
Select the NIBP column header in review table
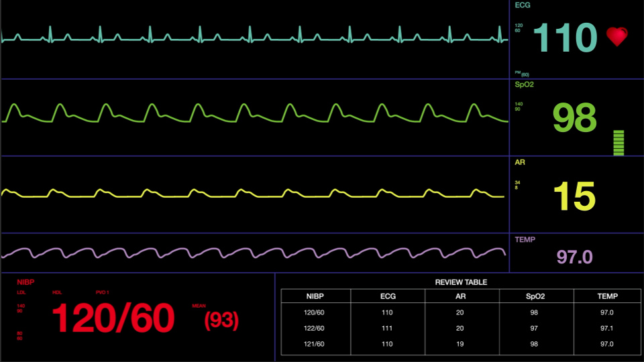pos(315,296)
